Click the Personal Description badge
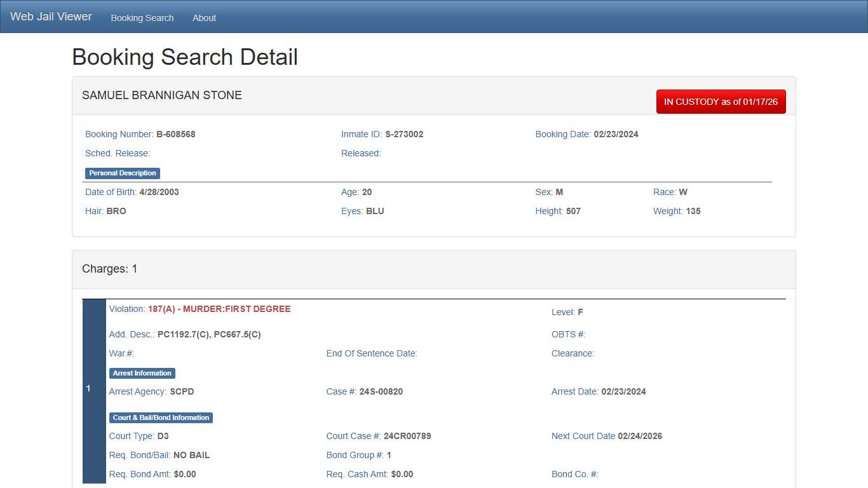This screenshot has width=868, height=488. pyautogui.click(x=123, y=173)
